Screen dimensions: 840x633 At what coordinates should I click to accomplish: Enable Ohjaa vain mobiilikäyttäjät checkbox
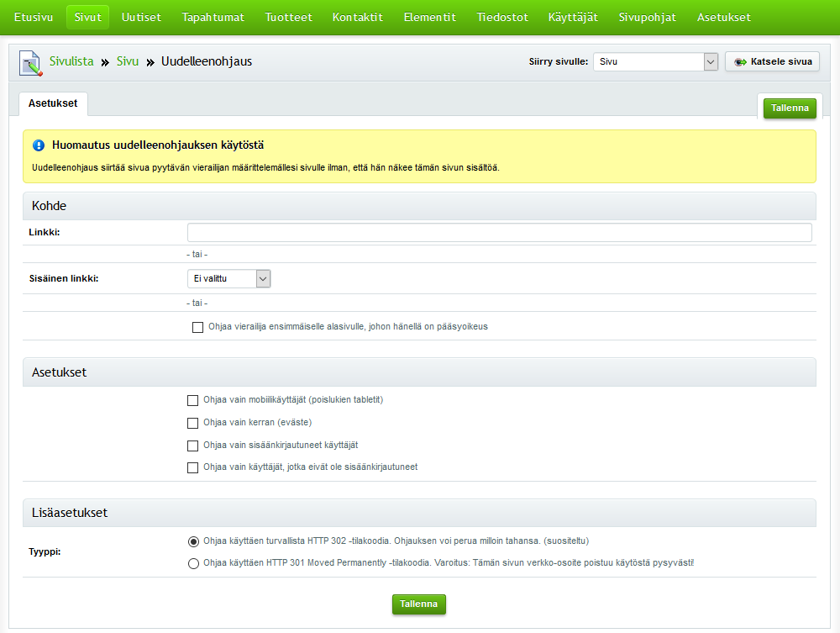193,400
